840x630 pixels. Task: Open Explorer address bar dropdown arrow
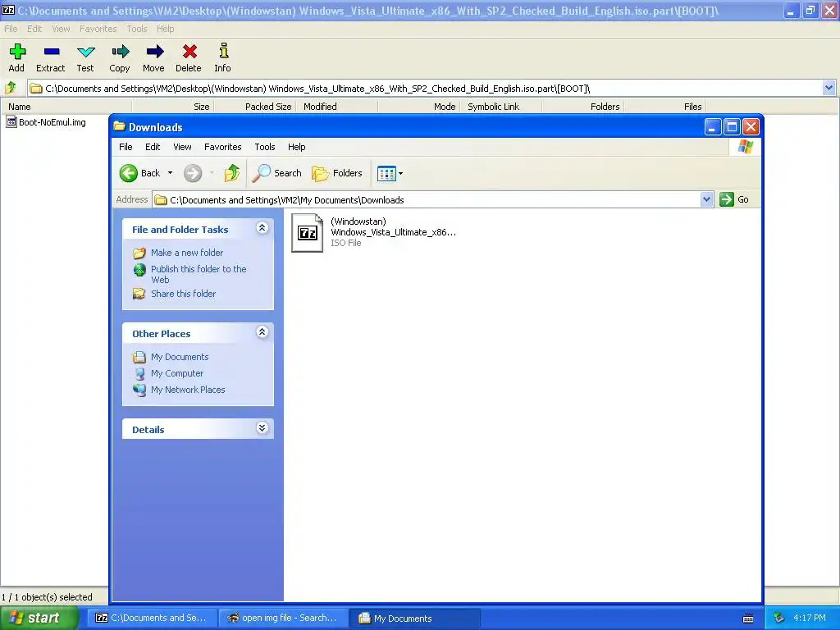click(706, 200)
